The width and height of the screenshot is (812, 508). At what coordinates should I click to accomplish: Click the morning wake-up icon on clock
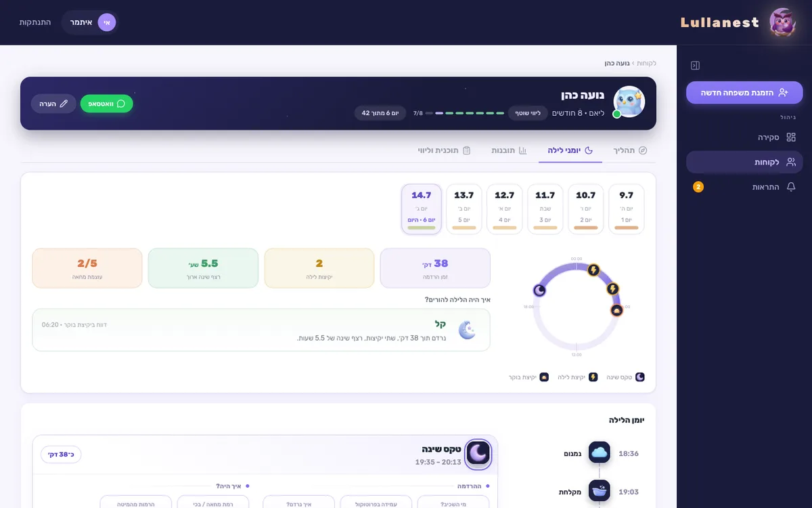coord(616,310)
